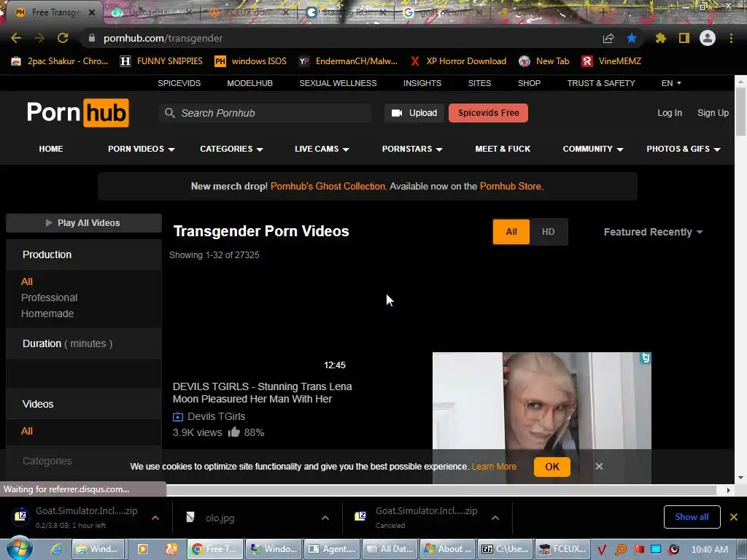Open the Ghost Collection link in banner
This screenshot has width=747, height=560.
[328, 186]
